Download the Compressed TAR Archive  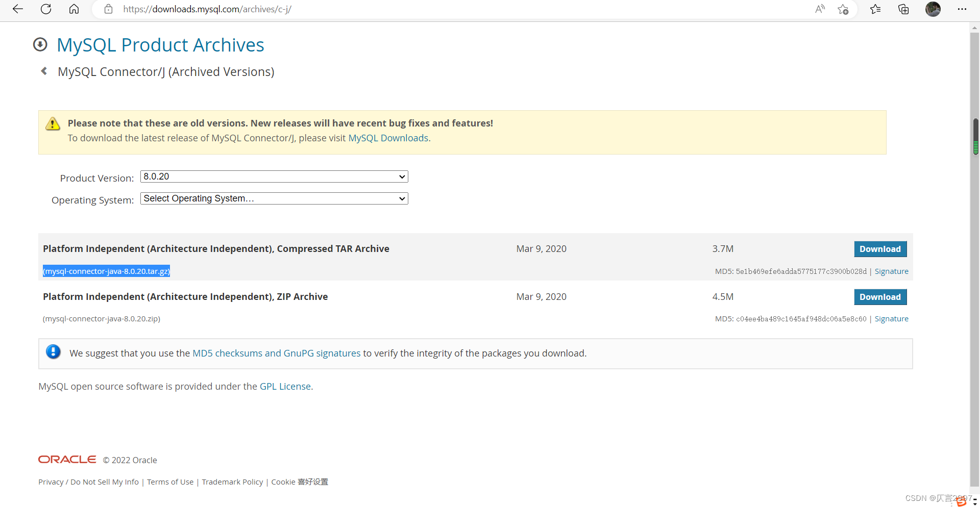(880, 249)
